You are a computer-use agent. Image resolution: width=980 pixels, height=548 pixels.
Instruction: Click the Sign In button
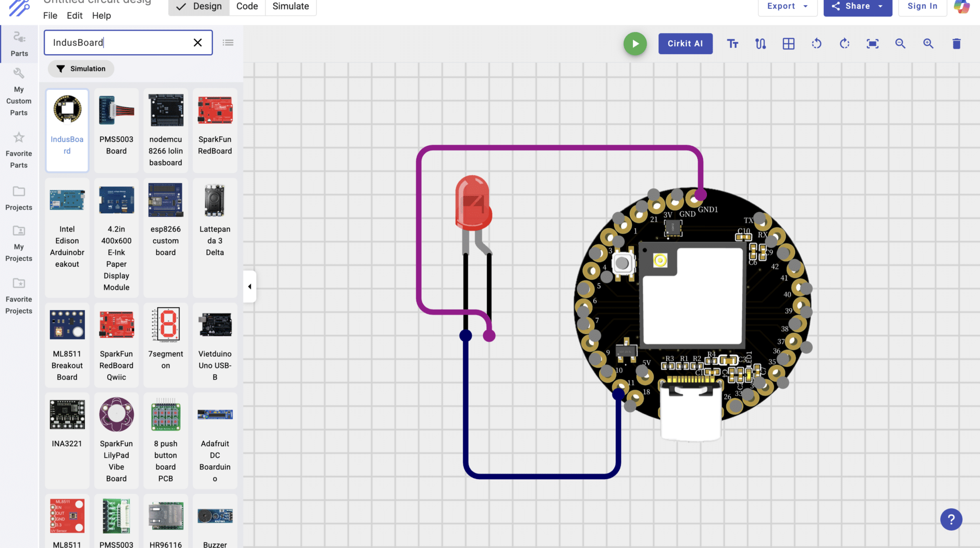(922, 6)
